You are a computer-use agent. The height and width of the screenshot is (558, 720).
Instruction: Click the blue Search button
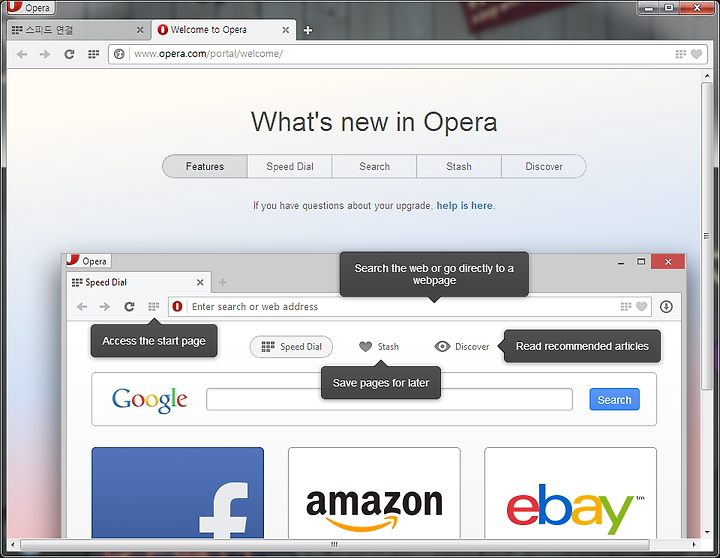pos(614,400)
